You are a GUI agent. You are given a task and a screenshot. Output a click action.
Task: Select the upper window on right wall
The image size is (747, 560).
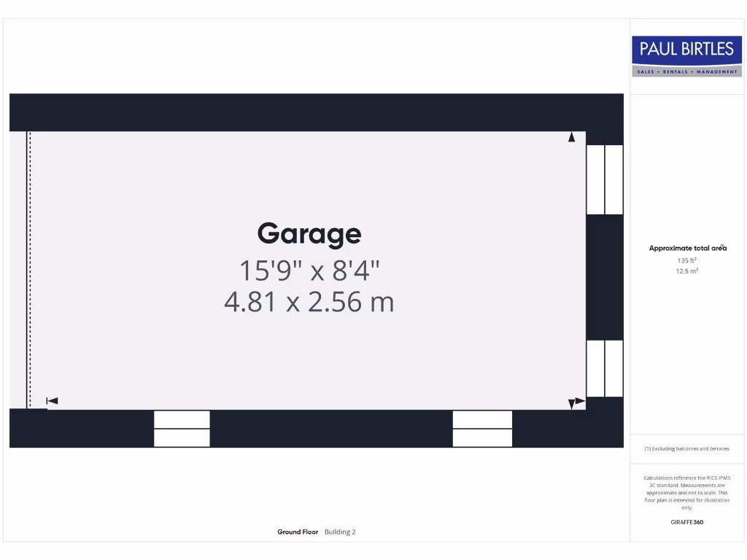(605, 179)
